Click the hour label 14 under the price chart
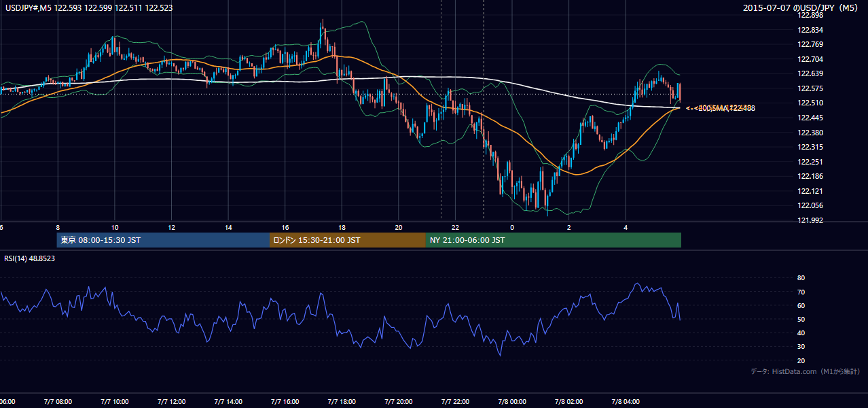The image size is (868, 408). pos(228,227)
